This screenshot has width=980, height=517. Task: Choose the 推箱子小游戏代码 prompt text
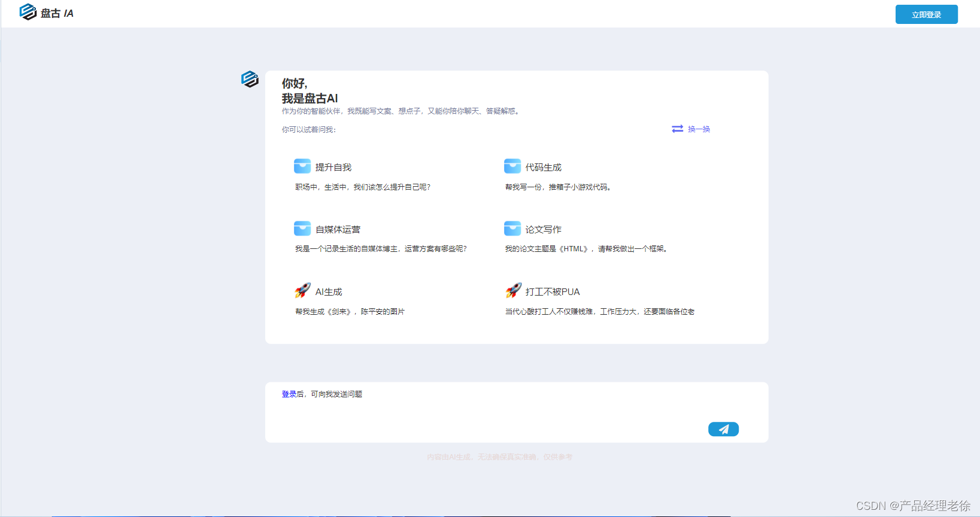click(x=557, y=187)
